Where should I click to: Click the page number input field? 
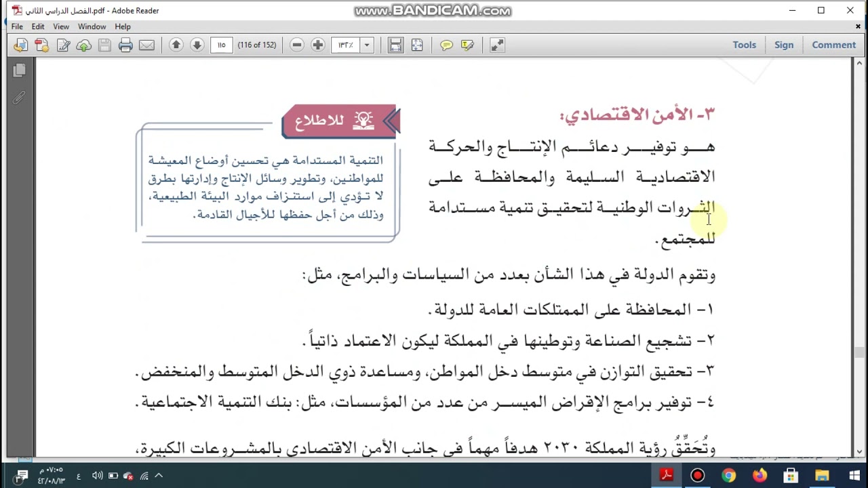(x=222, y=45)
